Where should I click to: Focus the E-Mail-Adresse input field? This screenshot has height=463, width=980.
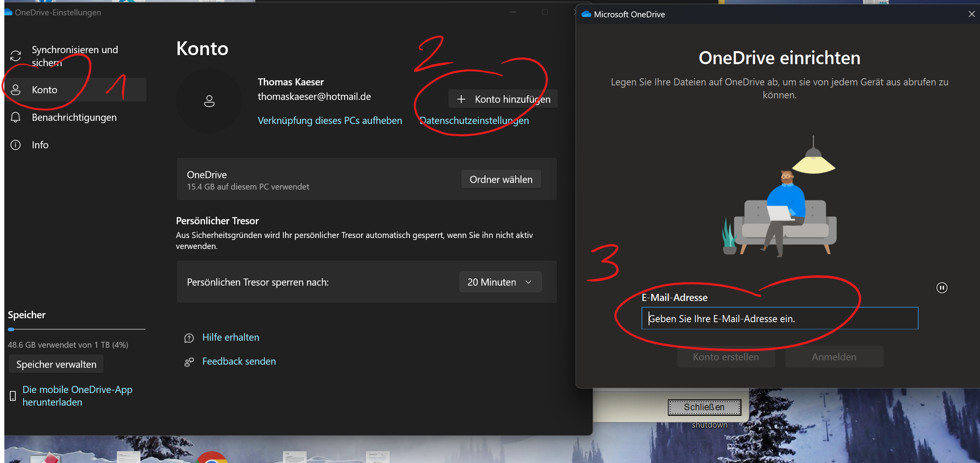779,318
